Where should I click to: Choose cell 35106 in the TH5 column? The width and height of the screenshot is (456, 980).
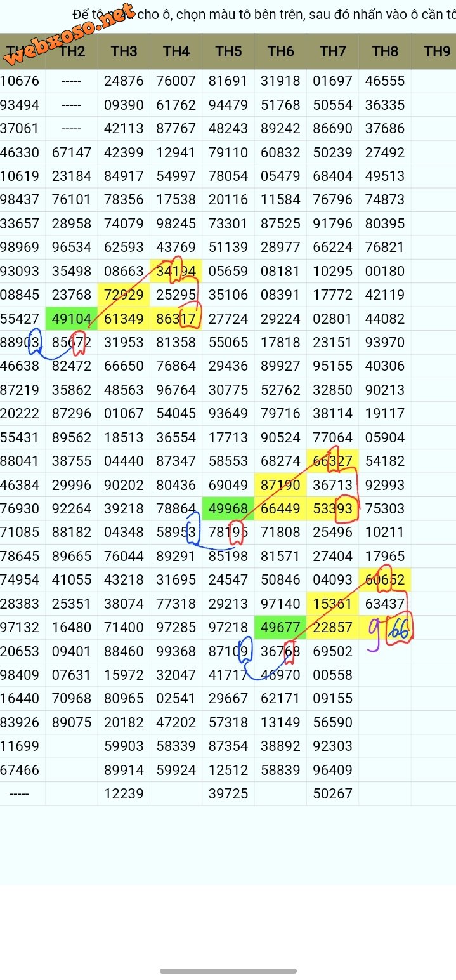coord(228,295)
